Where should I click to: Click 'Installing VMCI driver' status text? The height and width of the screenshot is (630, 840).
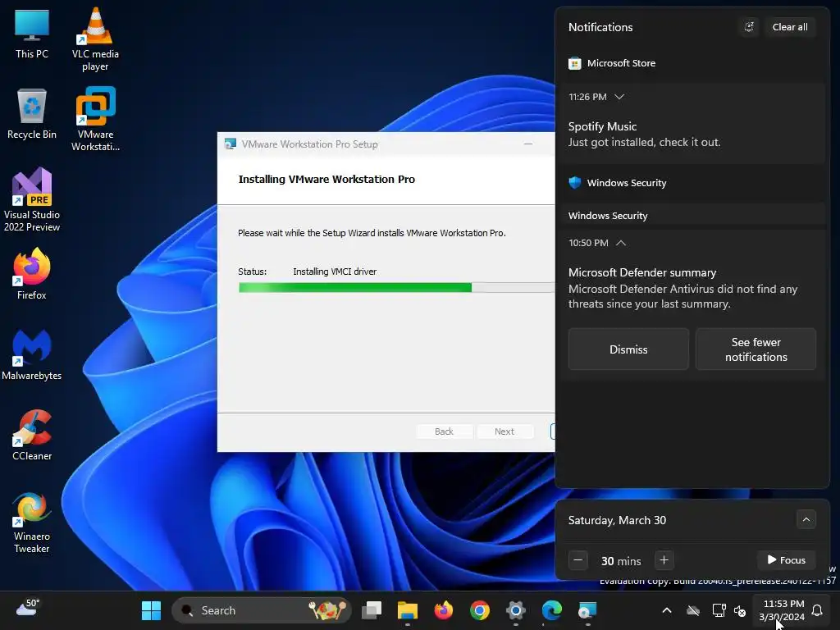[x=335, y=272]
